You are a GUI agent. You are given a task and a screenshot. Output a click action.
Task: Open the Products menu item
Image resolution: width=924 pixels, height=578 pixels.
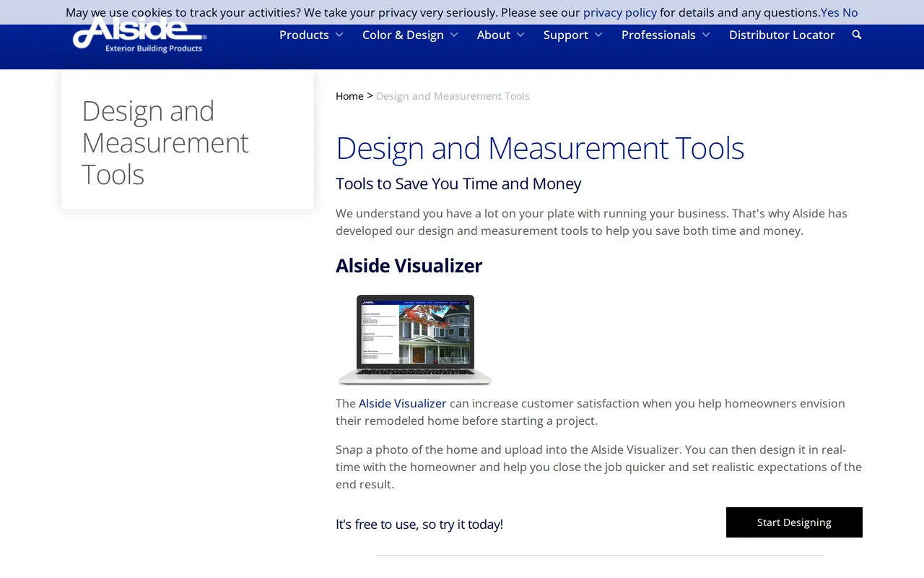click(x=304, y=35)
